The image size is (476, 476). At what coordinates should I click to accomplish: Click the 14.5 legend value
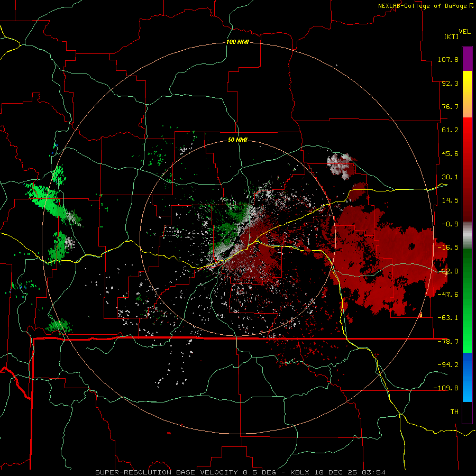(x=450, y=200)
